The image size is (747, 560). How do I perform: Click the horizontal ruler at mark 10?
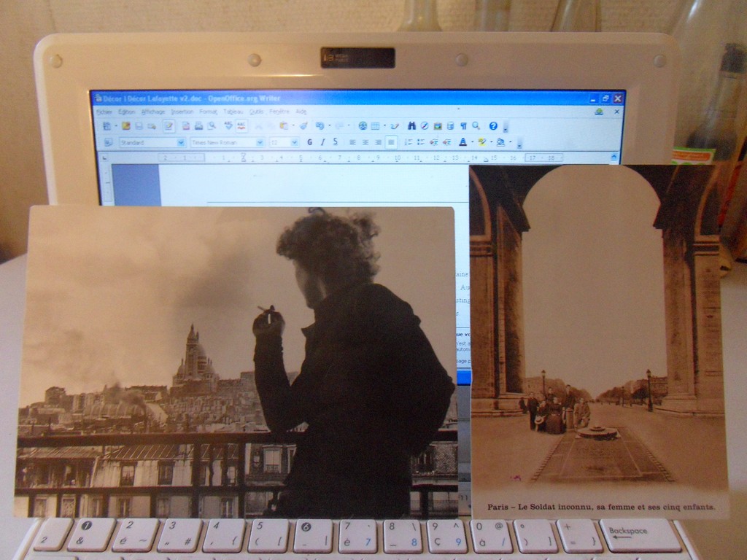(397, 157)
